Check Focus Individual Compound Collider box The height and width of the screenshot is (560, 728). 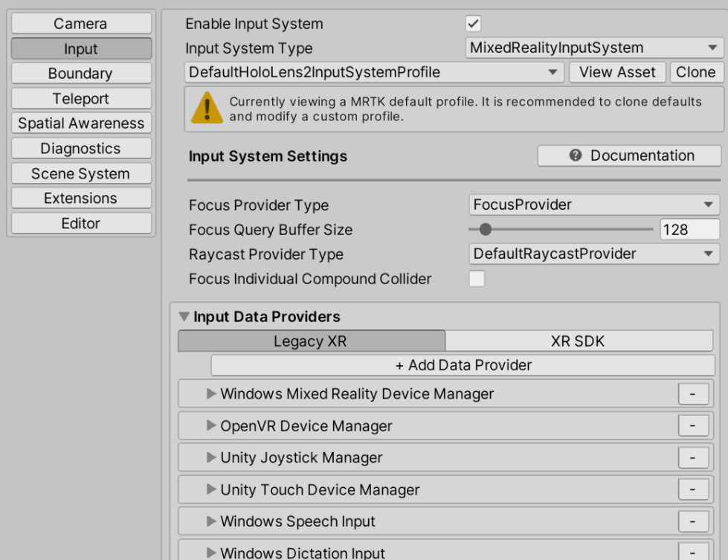(476, 280)
